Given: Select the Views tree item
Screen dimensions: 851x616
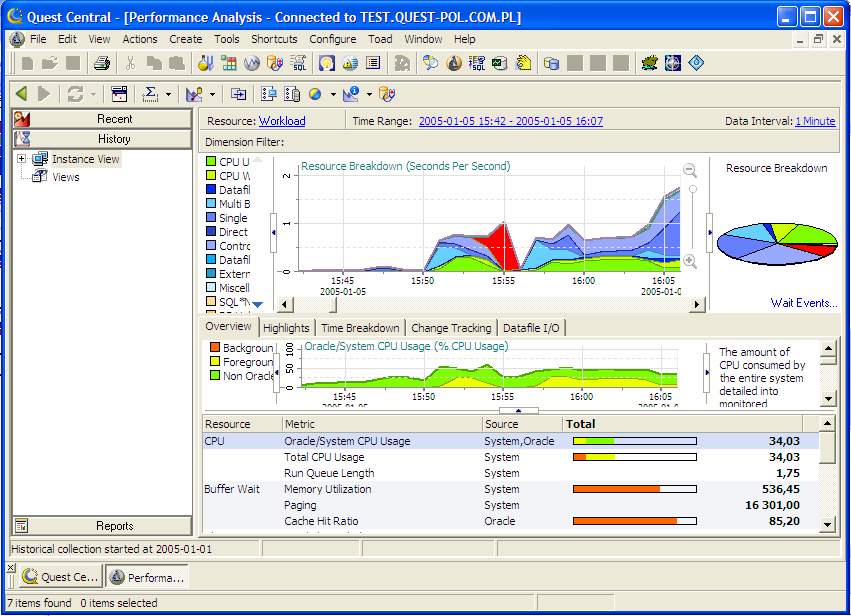Looking at the screenshot, I should pyautogui.click(x=66, y=177).
